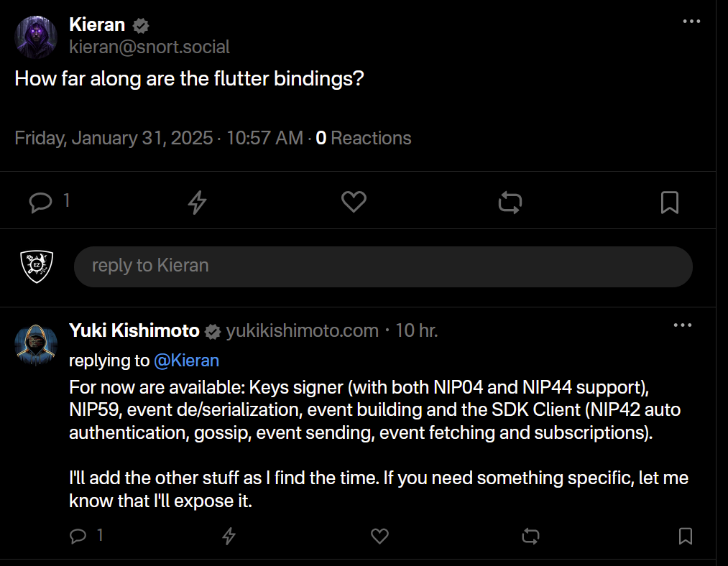Screen dimensions: 728x566
Task: Click the reply icon on Yuki's reply
Action: pyautogui.click(x=78, y=536)
